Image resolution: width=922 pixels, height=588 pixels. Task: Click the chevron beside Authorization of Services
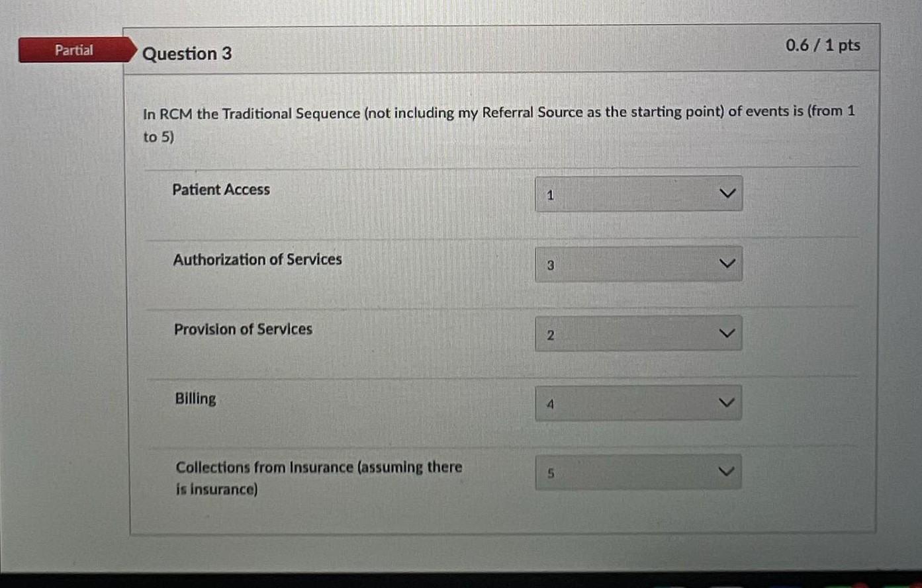tap(727, 263)
